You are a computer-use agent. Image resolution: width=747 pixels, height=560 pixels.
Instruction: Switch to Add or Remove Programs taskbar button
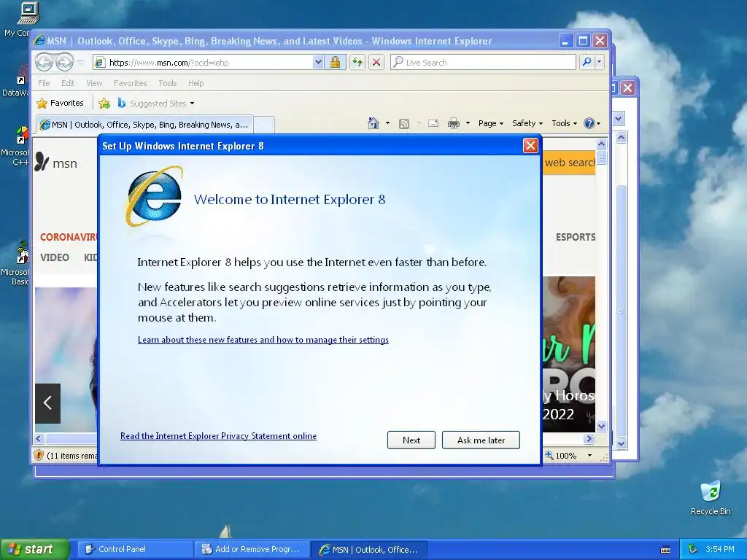(252, 550)
